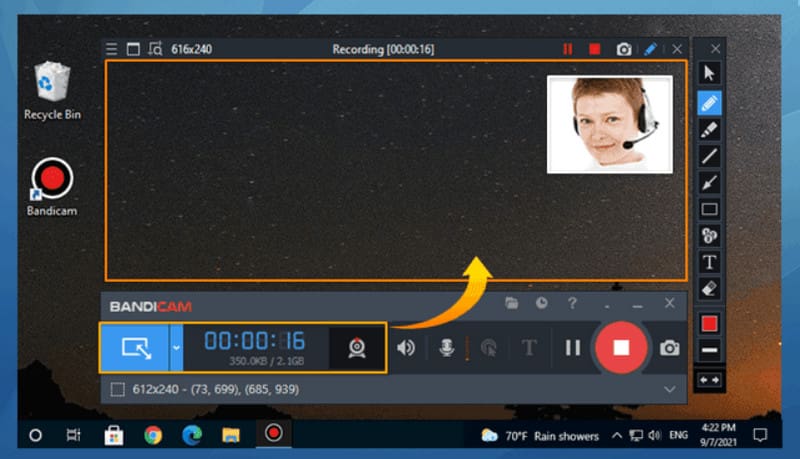Toggle the webcam overlay icon
Screen dimensions: 800x459
[357, 348]
